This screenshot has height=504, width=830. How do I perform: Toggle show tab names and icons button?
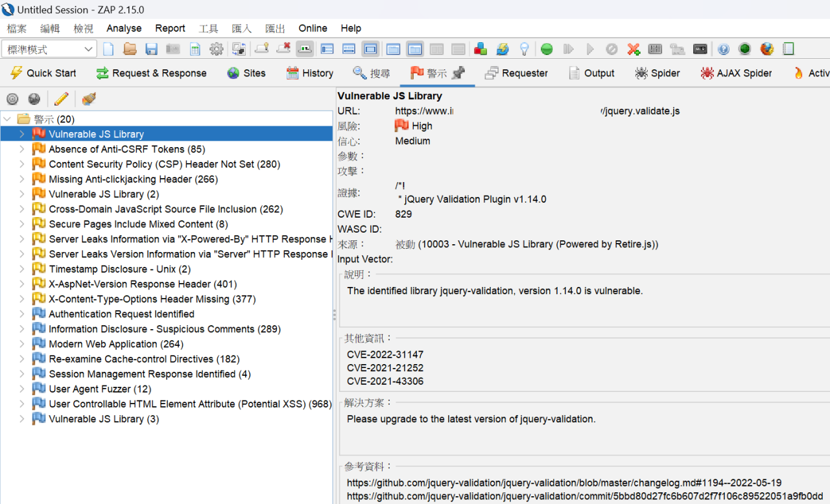(x=305, y=49)
